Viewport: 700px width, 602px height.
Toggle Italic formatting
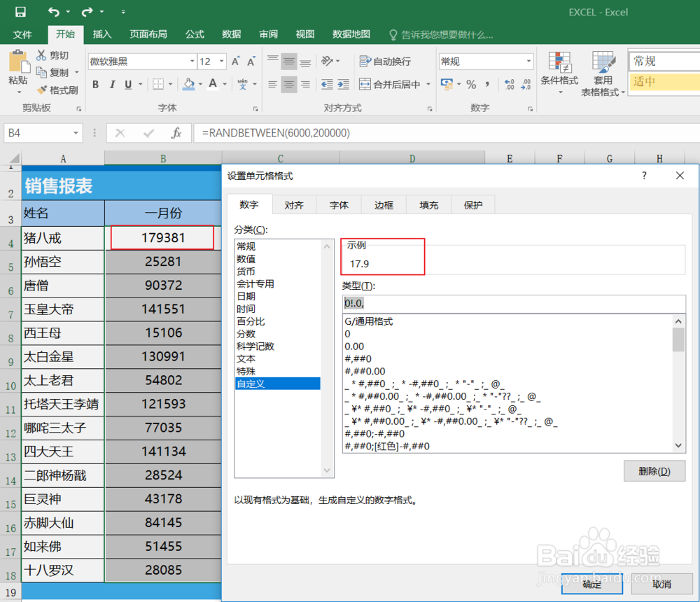tap(112, 85)
